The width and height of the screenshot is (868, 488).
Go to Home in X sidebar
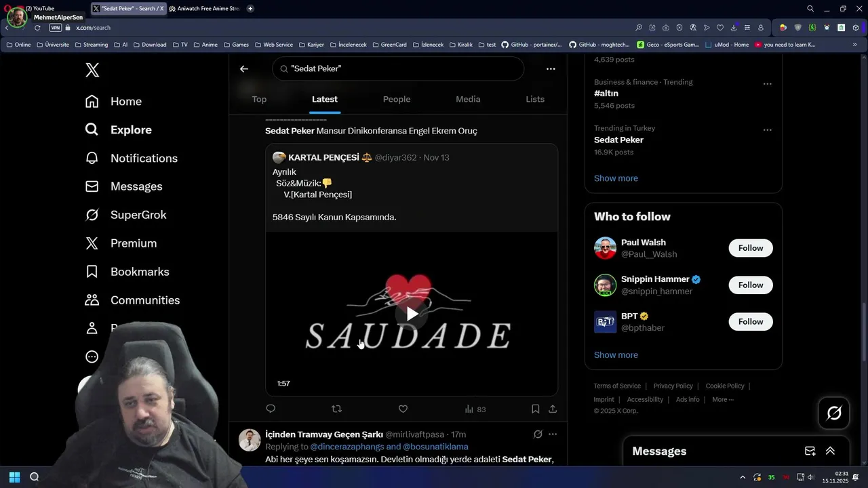[113, 101]
